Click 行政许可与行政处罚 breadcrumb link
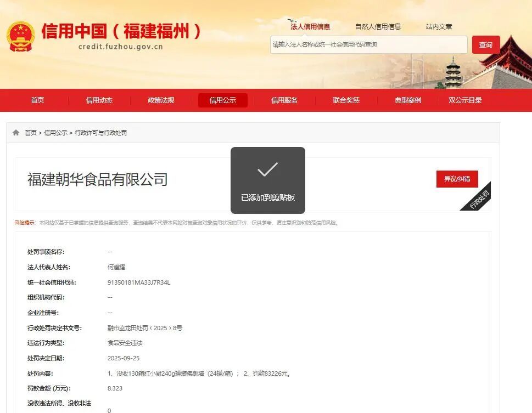The image size is (532, 413). [x=101, y=133]
